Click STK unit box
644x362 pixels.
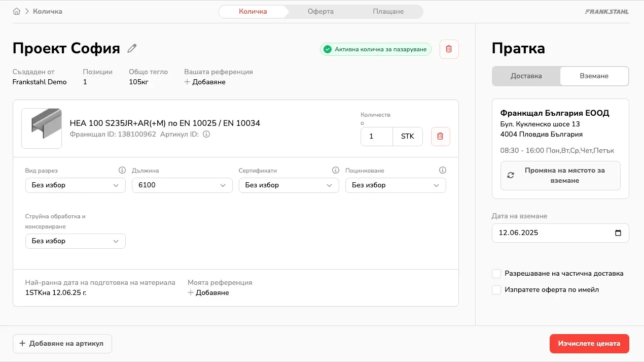pyautogui.click(x=408, y=137)
